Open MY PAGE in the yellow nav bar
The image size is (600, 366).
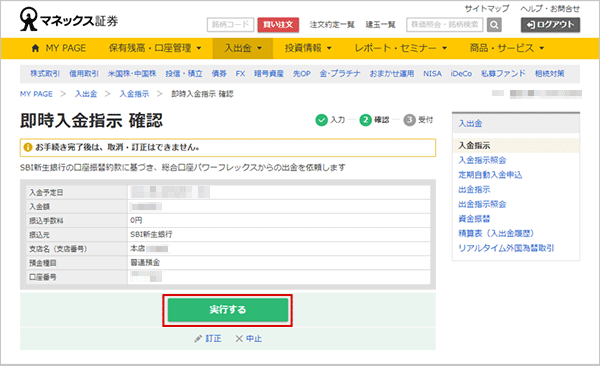click(66, 48)
